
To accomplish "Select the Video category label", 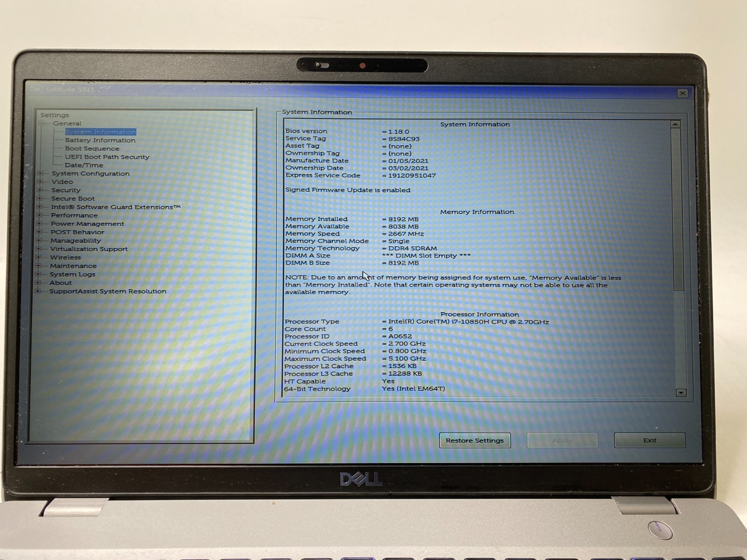I will coord(62,182).
